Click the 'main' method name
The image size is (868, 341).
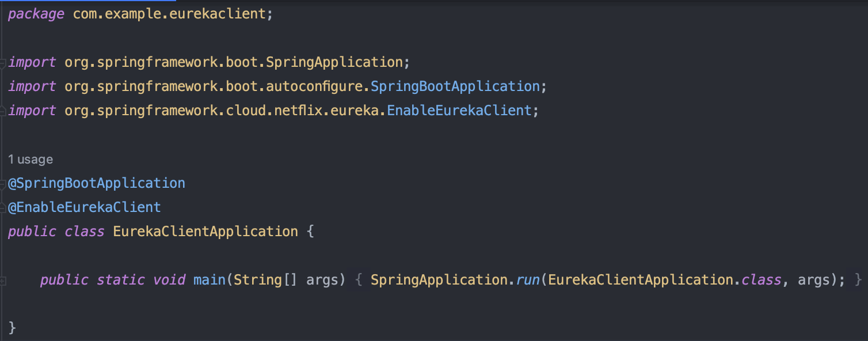click(x=210, y=280)
